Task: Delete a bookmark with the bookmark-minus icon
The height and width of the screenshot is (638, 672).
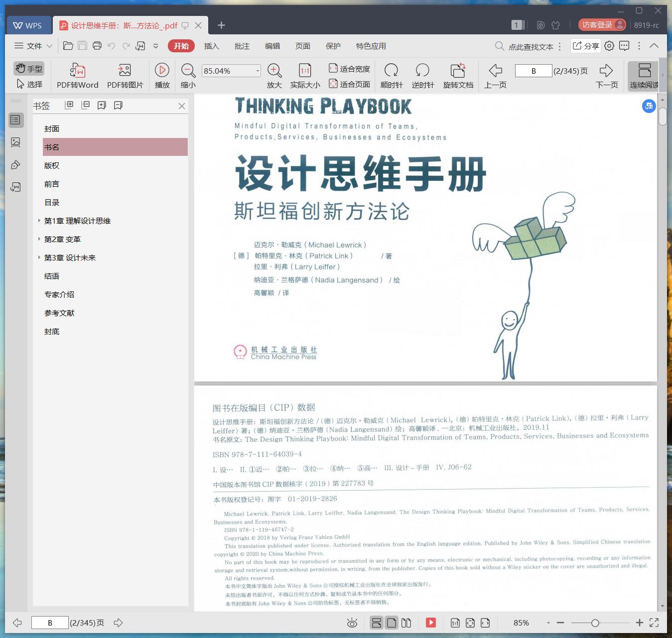Action: 118,105
